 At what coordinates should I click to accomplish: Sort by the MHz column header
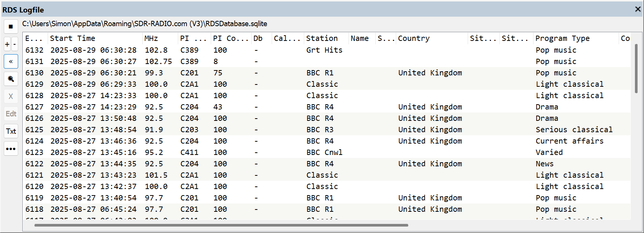151,38
